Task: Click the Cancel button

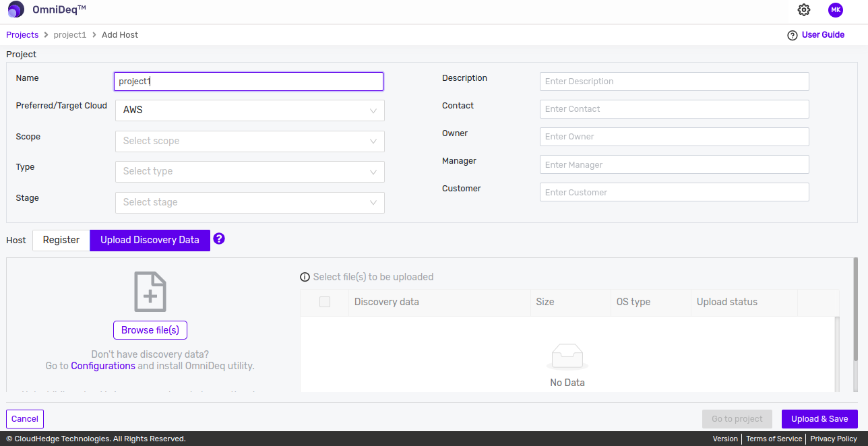Action: click(25, 419)
